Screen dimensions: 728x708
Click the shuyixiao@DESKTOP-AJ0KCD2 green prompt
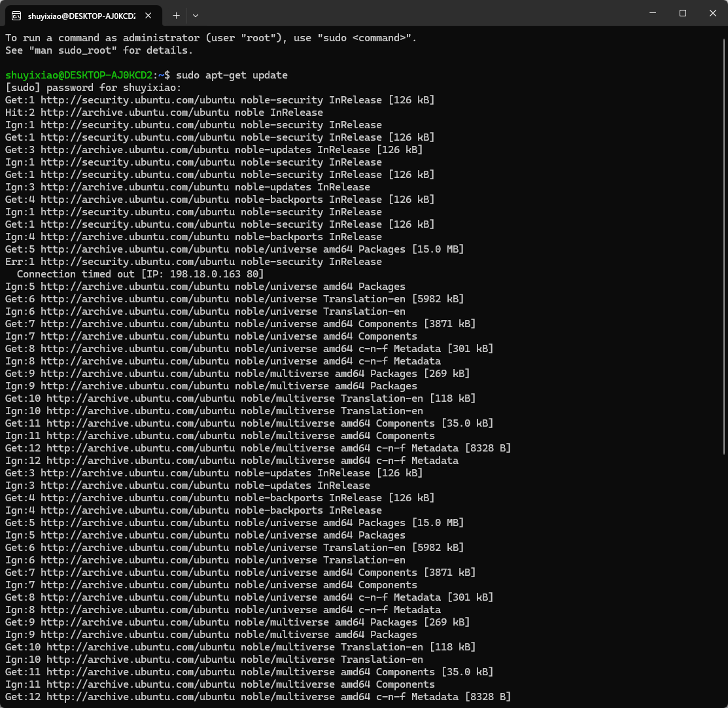pyautogui.click(x=78, y=75)
